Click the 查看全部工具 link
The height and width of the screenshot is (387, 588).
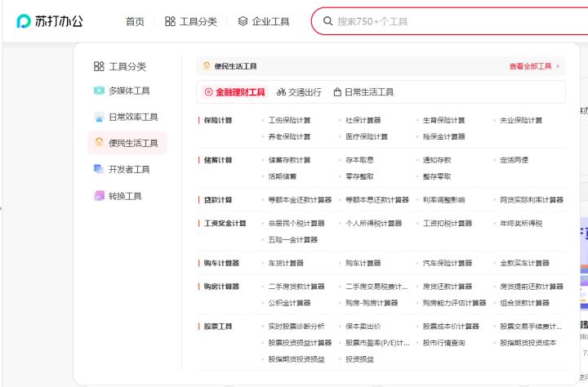pyautogui.click(x=530, y=66)
